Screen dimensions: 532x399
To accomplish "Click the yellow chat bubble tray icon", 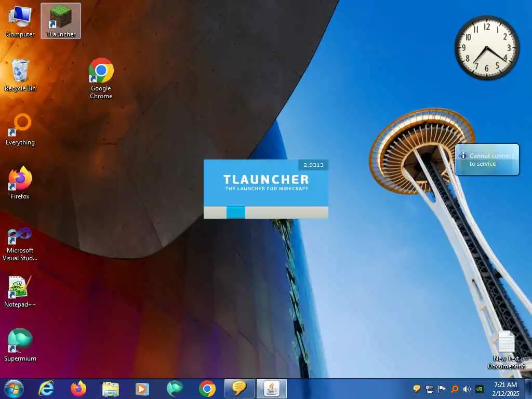I will (417, 389).
